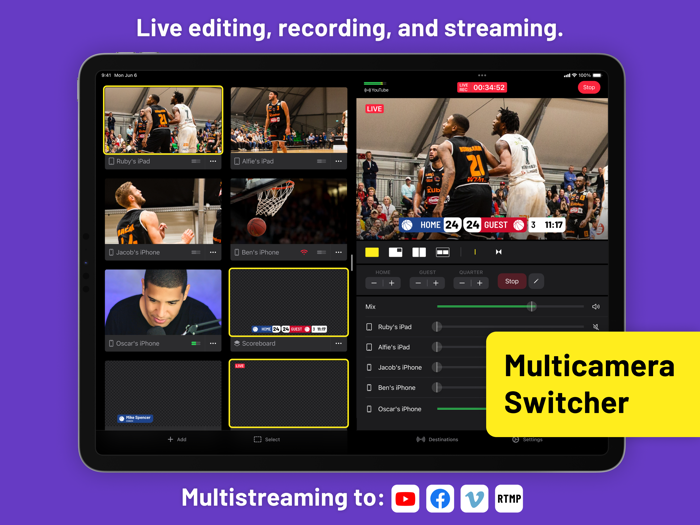The width and height of the screenshot is (700, 525).
Task: Click the RTMP multistreaming logo
Action: click(509, 499)
